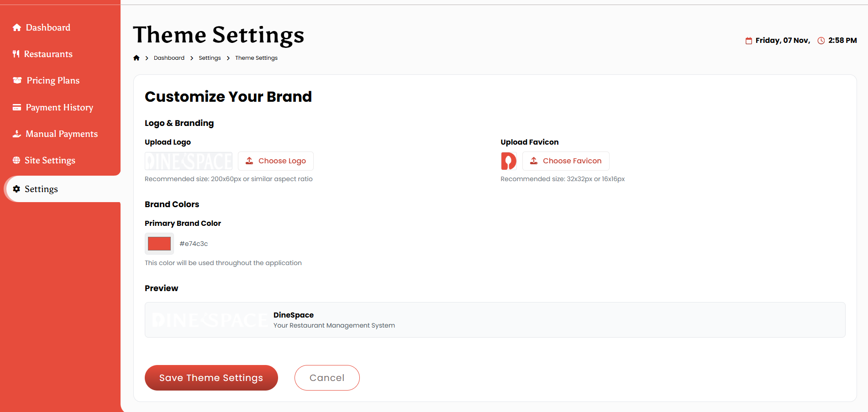Click the Choose Favicon upload button
Screen dimensions: 868x412
(x=566, y=161)
